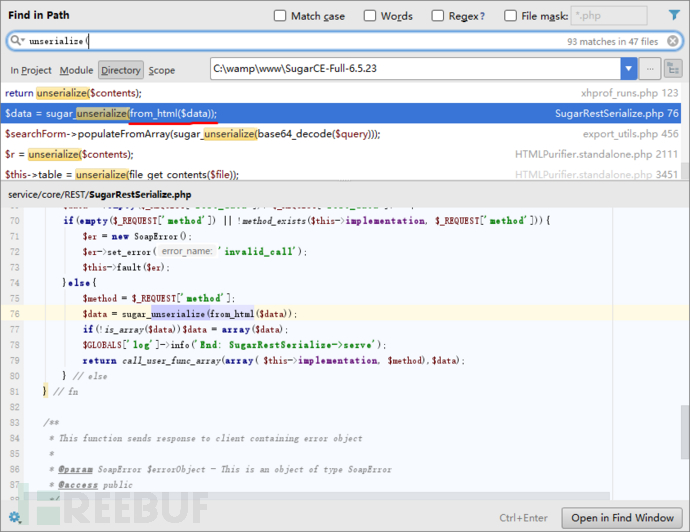
Task: Click the directory path C:\wamp\www field
Action: tap(415, 69)
